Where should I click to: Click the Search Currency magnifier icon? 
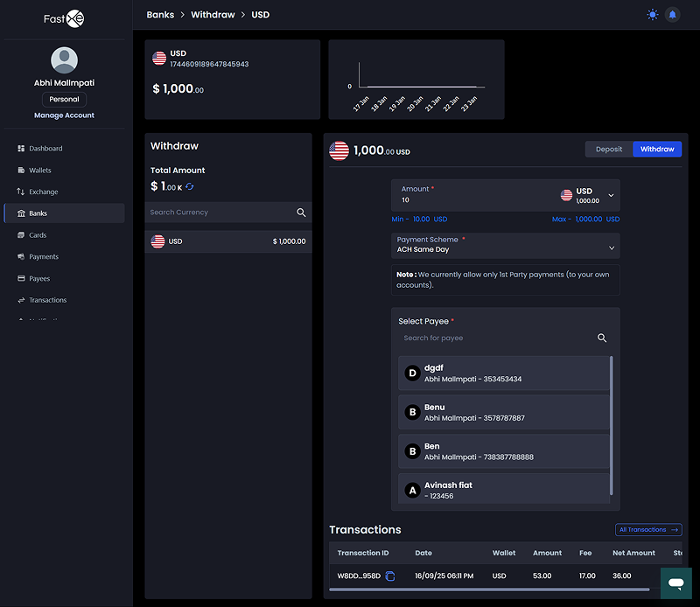click(x=301, y=213)
